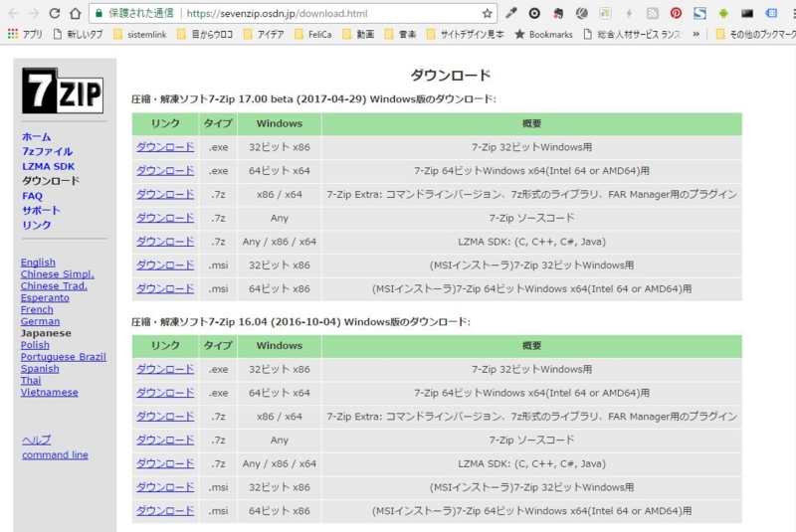Download 16.04 source code .7z
796x532 pixels.
[165, 441]
